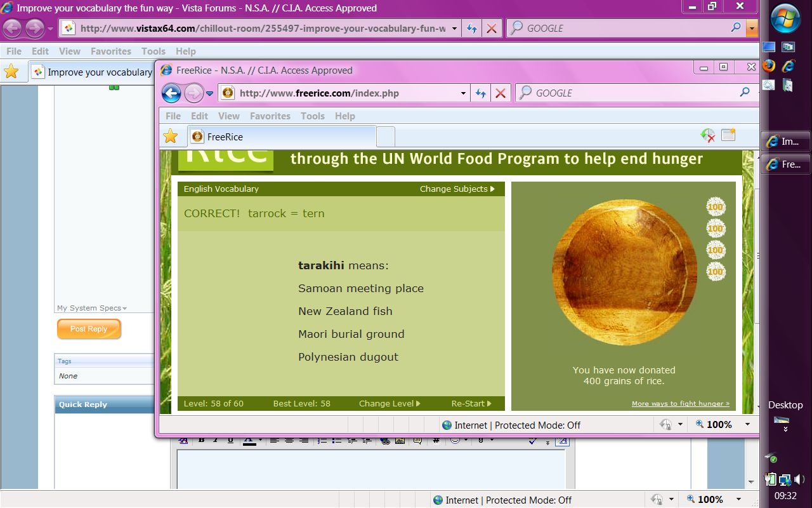Expand My System Specs dropdown
Viewport: 812px width, 508px height.
point(92,308)
